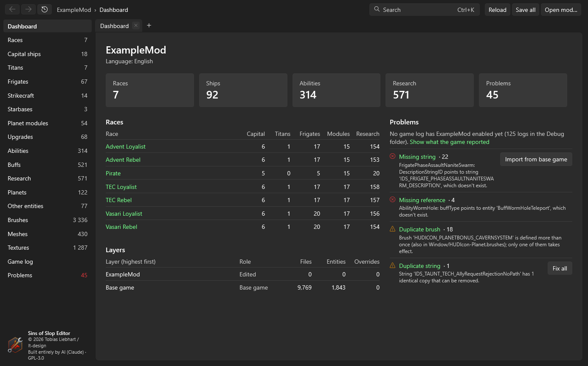
Task: Go back with the left arrow button
Action: click(x=12, y=9)
